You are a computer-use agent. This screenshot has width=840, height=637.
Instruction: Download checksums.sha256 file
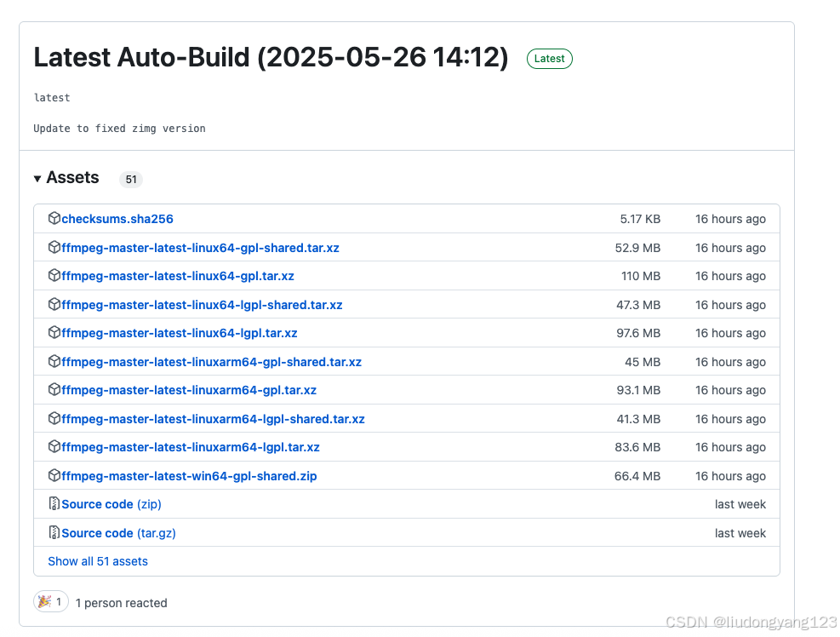[x=117, y=219]
